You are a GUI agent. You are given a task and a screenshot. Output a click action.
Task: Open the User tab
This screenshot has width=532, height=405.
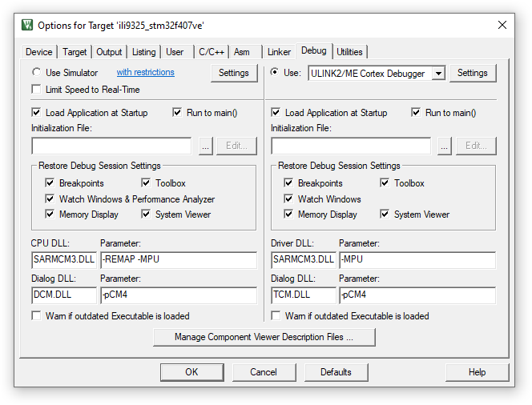click(175, 52)
